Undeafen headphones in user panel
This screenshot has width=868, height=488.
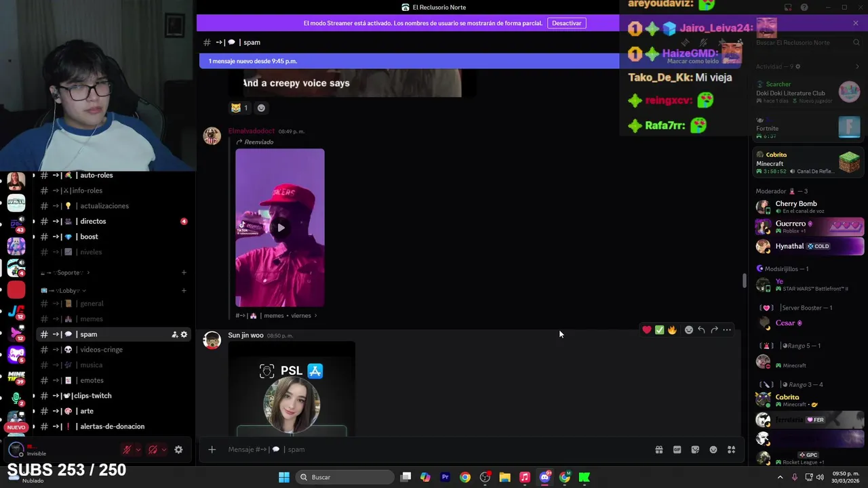(153, 449)
